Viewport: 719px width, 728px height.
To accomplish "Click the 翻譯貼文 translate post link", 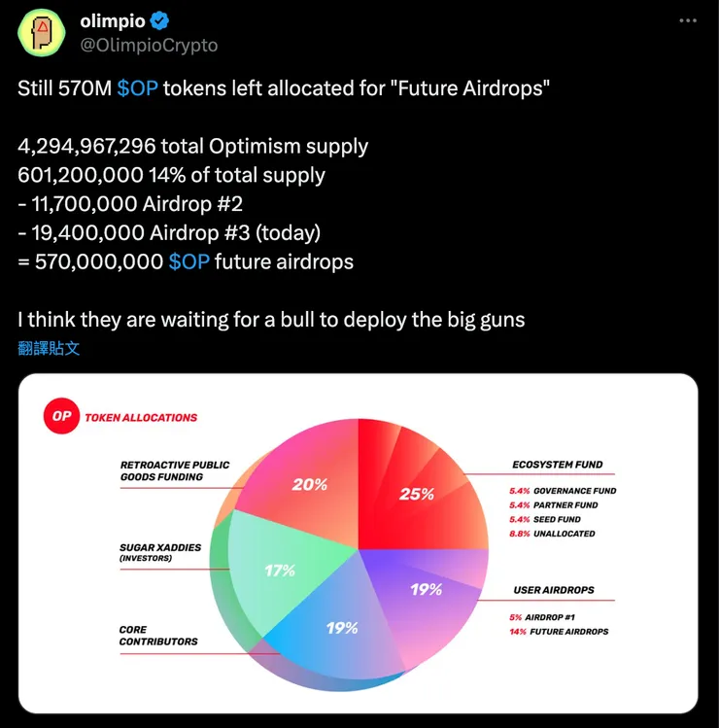I will click(49, 348).
